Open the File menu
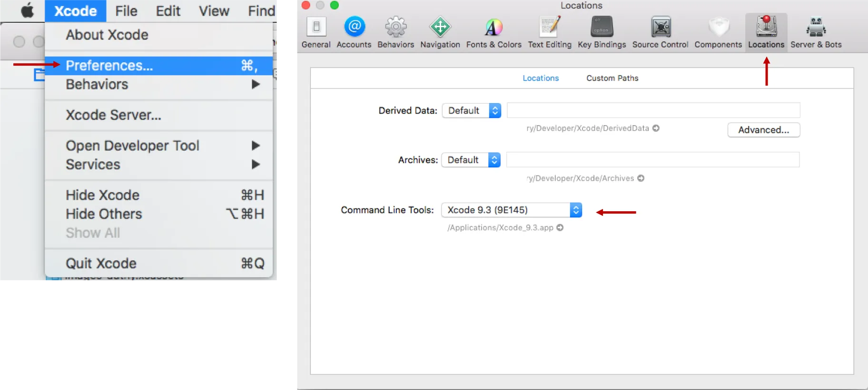This screenshot has width=868, height=390. click(x=126, y=11)
